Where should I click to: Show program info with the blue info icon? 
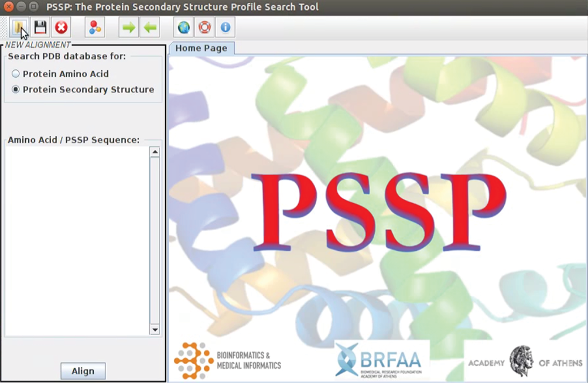(x=224, y=27)
